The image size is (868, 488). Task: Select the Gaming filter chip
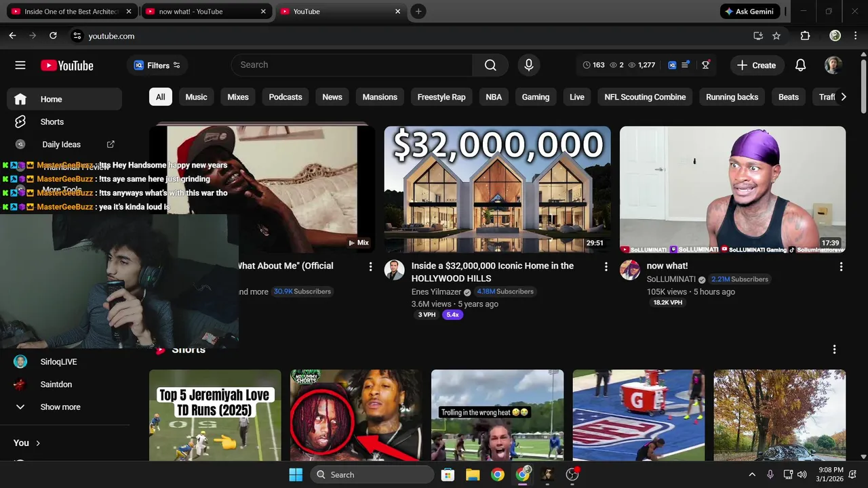click(x=536, y=97)
